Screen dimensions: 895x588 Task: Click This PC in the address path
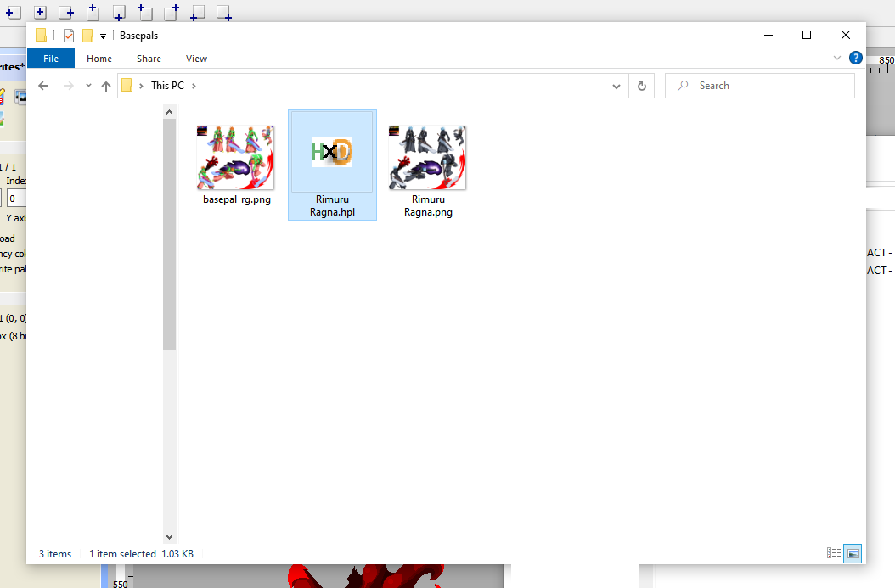pos(167,86)
